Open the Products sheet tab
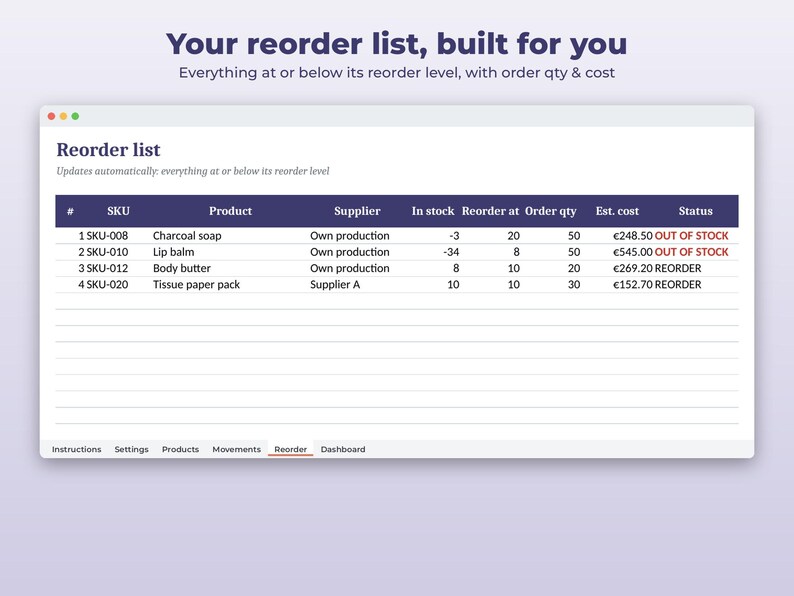This screenshot has height=596, width=794. 180,449
